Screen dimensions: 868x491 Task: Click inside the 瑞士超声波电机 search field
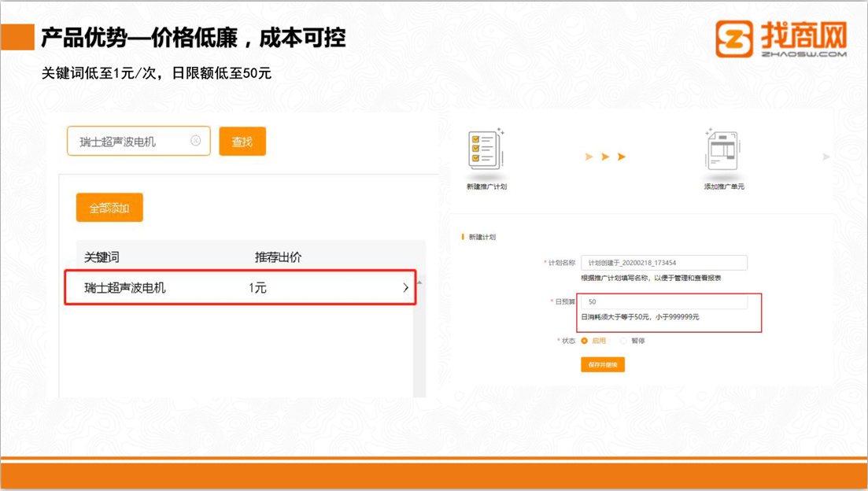click(x=130, y=142)
